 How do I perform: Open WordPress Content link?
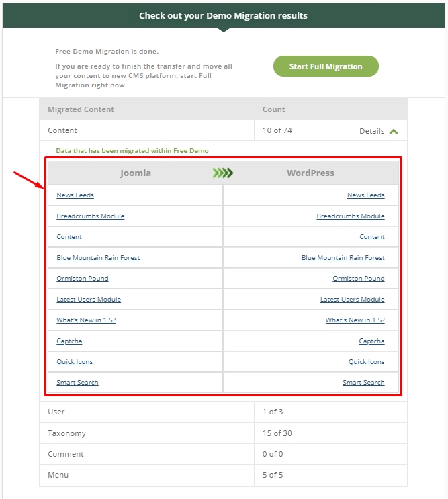tap(372, 237)
